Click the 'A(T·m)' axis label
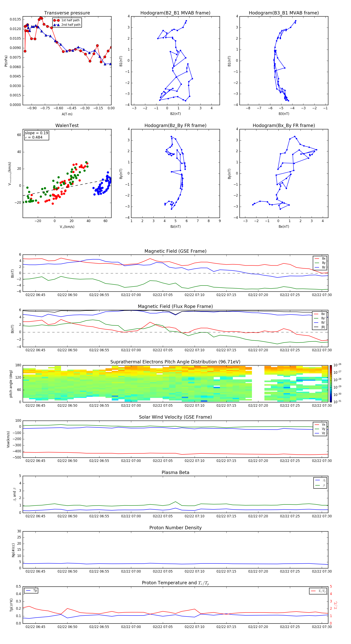The width and height of the screenshot is (351, 644). click(67, 114)
